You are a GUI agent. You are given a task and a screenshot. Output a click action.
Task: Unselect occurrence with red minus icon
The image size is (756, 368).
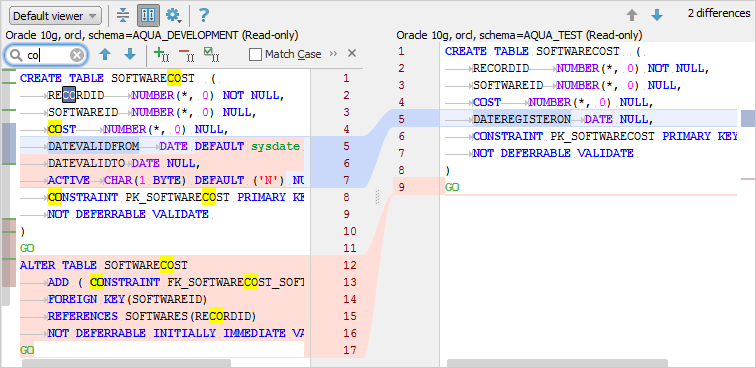click(186, 55)
